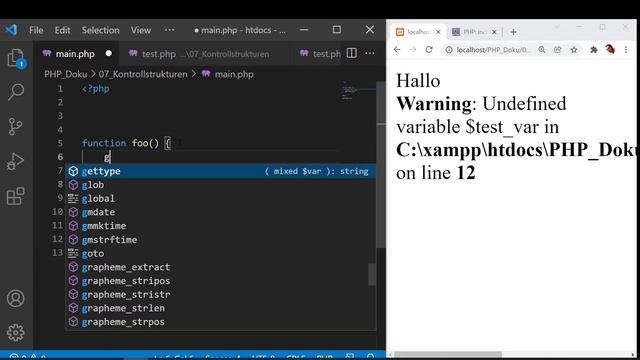
Task: Select gmstrftime from the suggestions
Action: point(220,240)
